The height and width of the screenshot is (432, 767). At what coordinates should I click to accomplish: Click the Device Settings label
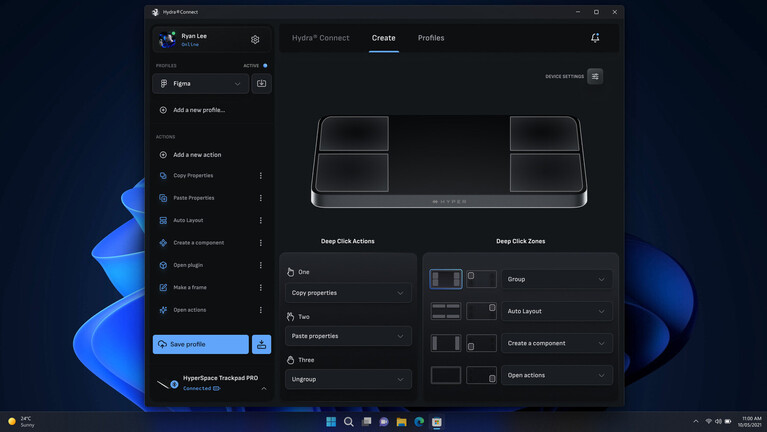[564, 76]
